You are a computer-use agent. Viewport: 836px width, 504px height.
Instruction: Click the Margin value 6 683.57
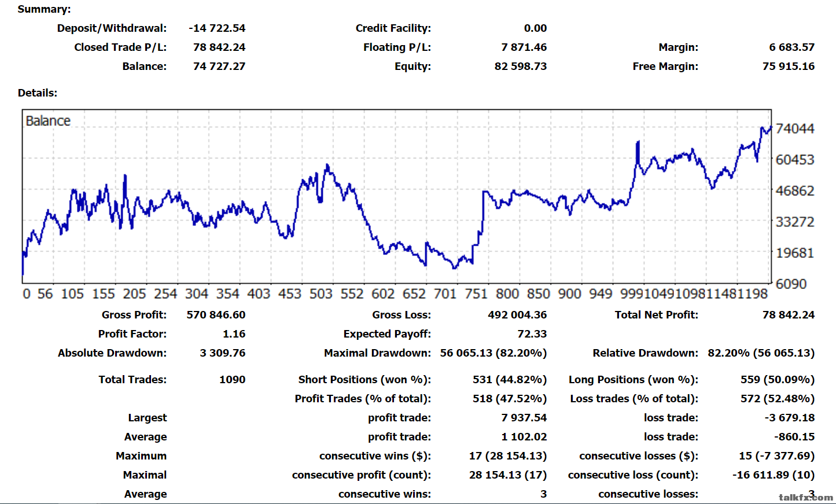791,47
